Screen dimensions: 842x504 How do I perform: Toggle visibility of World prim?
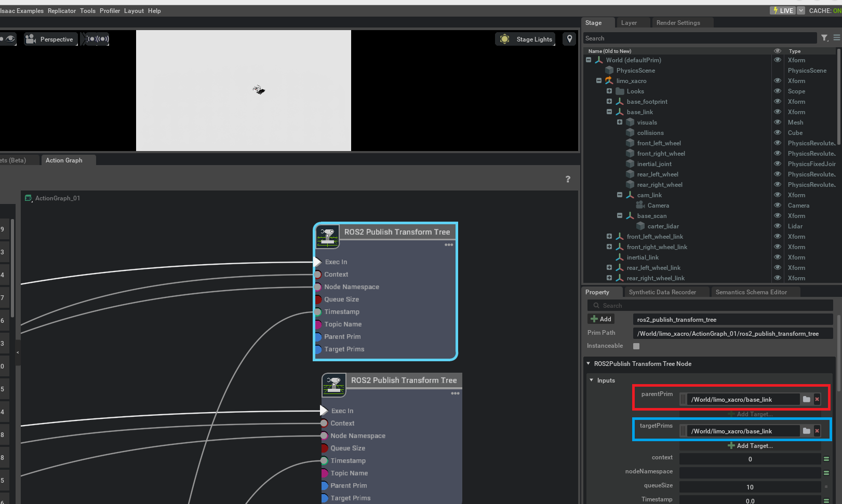click(x=778, y=60)
